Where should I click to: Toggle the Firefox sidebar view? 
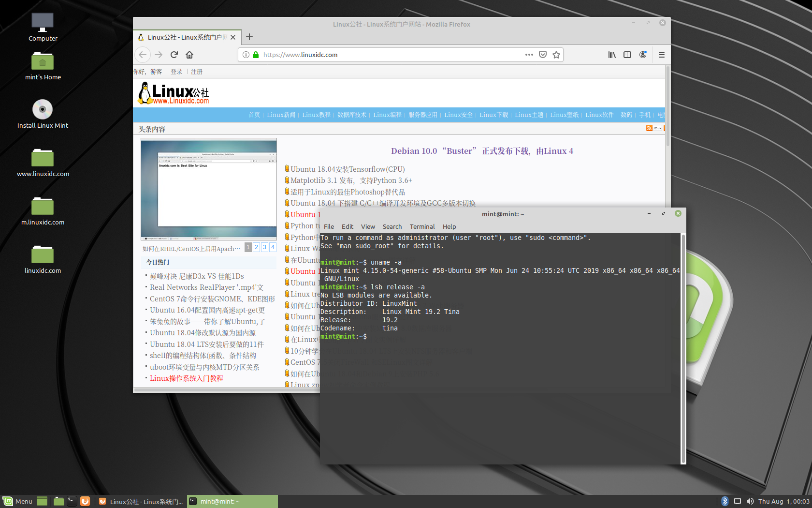[627, 55]
